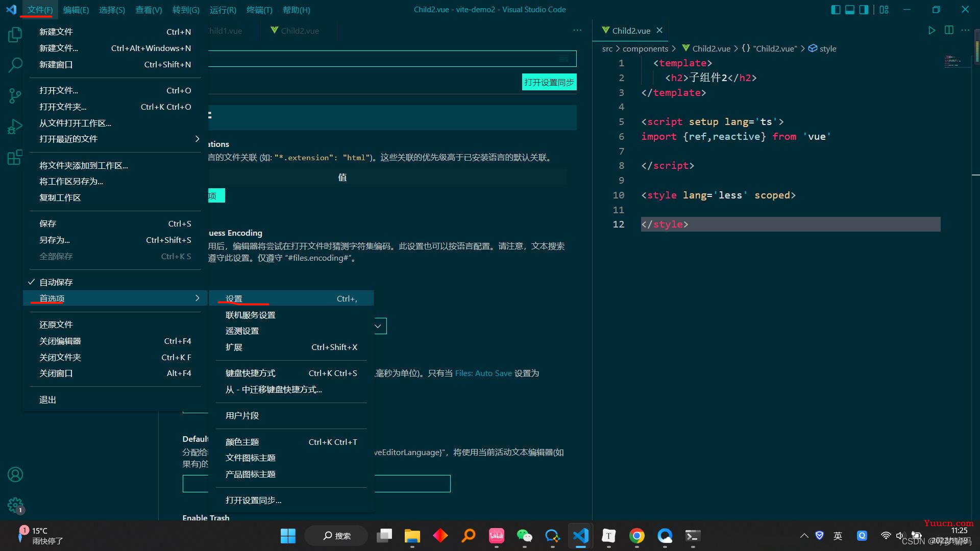Choose 颜色主题 menu entry
This screenshot has width=980, height=551.
(x=291, y=442)
